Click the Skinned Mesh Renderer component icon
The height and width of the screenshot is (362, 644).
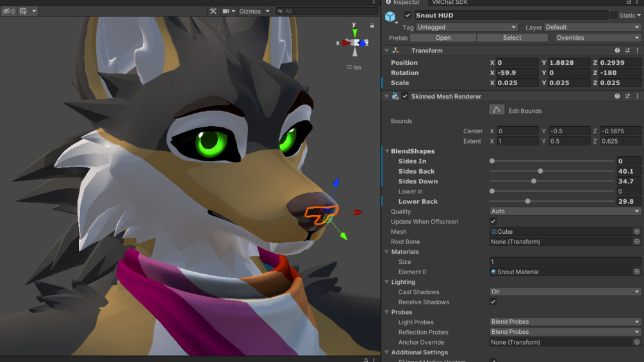[x=395, y=97]
